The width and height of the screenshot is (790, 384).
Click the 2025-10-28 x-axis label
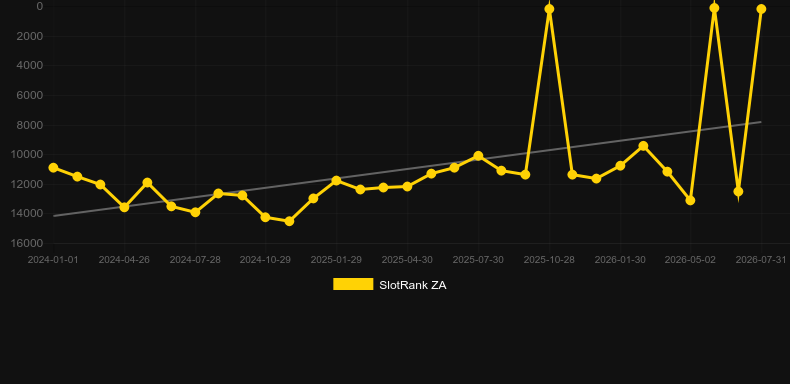[x=549, y=260]
